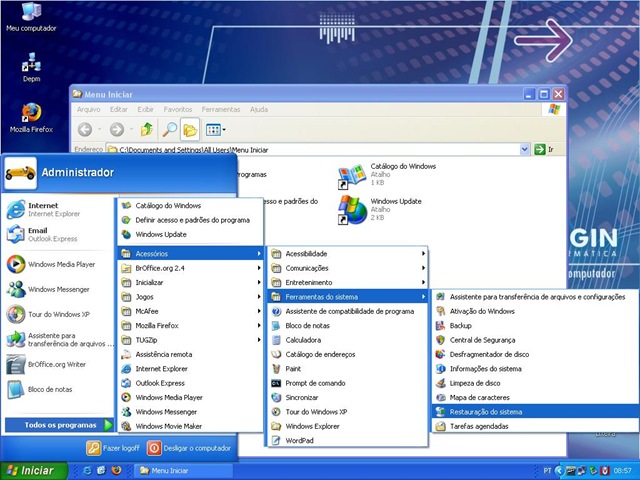Viewport: 640px width, 480px height.
Task: Open the Arquivo menu
Action: 89,109
